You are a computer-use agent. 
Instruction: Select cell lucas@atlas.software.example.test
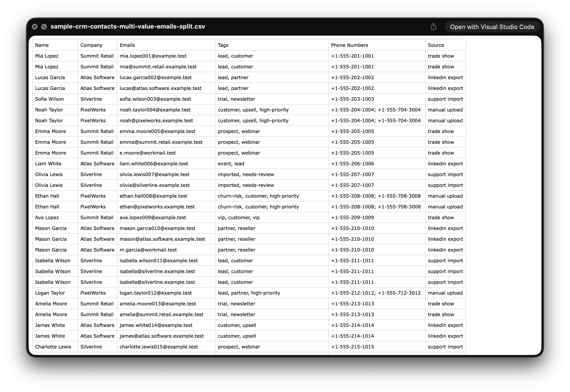[x=166, y=89]
